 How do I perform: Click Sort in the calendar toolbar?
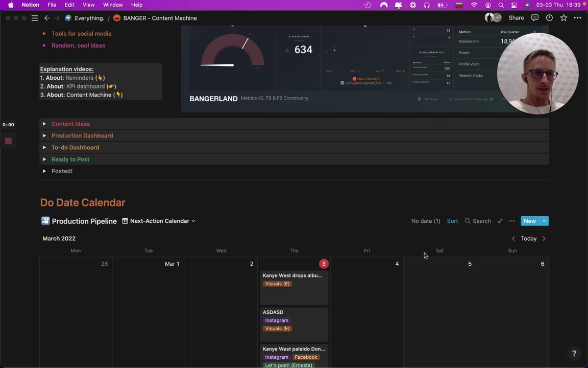(x=452, y=221)
